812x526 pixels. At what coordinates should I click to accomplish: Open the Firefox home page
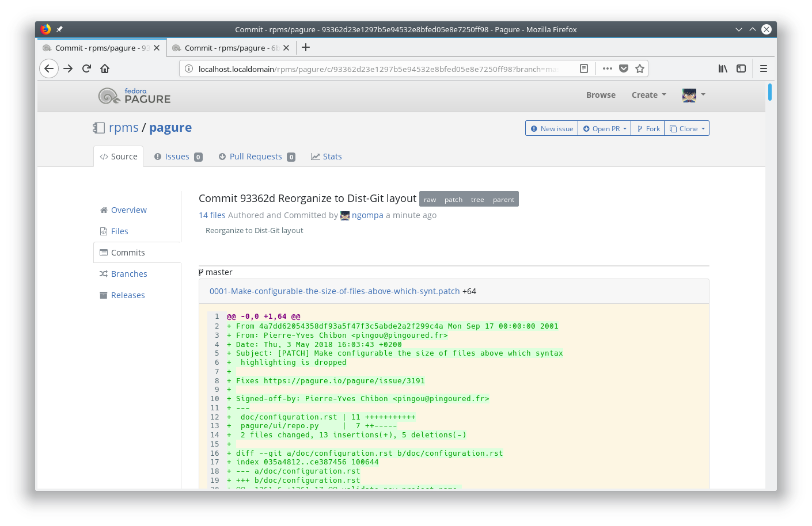[105, 68]
